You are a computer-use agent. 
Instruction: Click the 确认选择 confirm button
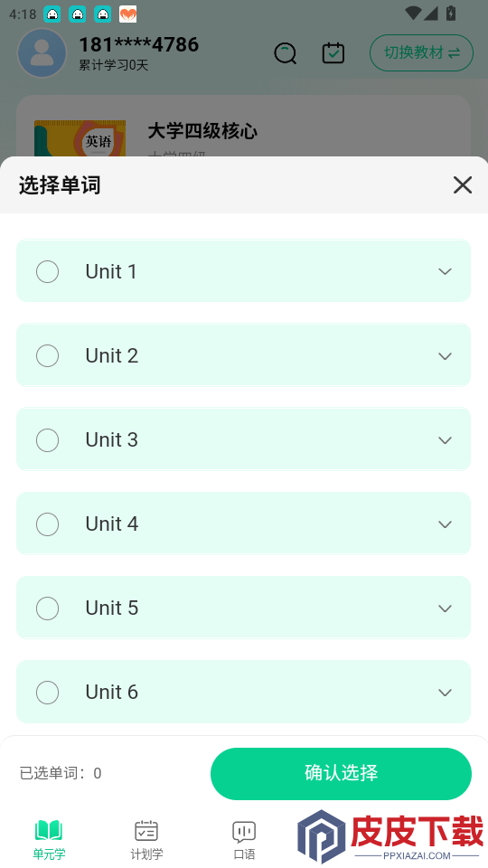click(x=341, y=773)
